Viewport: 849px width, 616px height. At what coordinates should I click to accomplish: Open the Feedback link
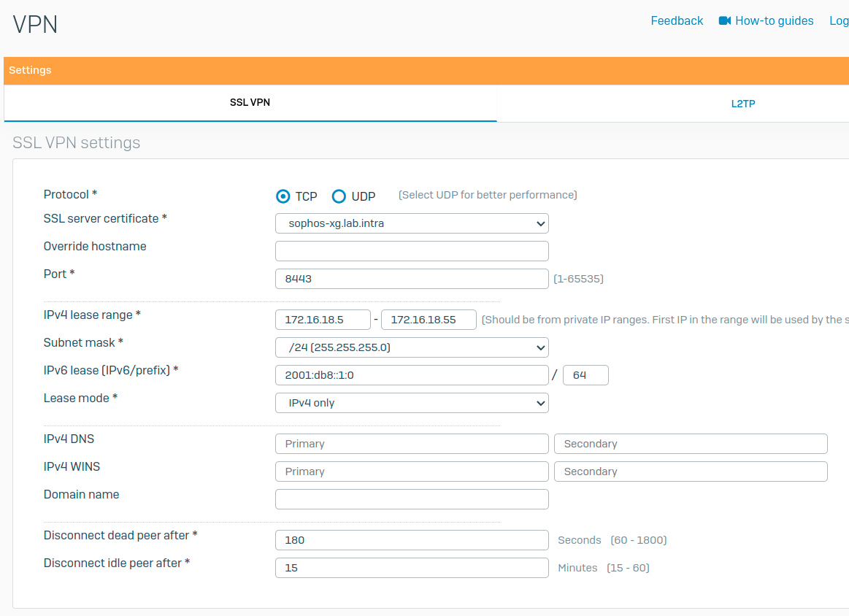(x=677, y=20)
